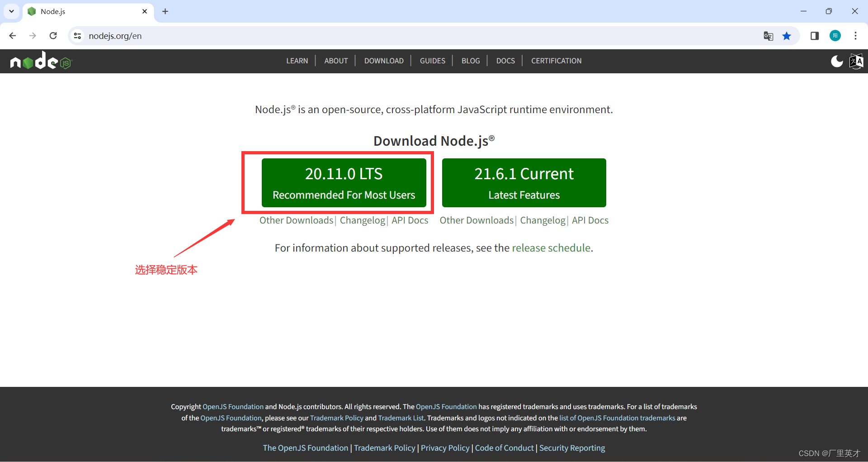Screen dimensions: 868x462
Task: Open list of OpenJS Foundation trademarks
Action: pos(617,418)
